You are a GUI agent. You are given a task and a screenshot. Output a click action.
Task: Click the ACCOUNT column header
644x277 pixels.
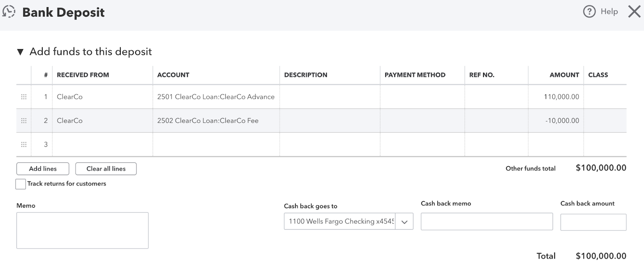coord(173,75)
